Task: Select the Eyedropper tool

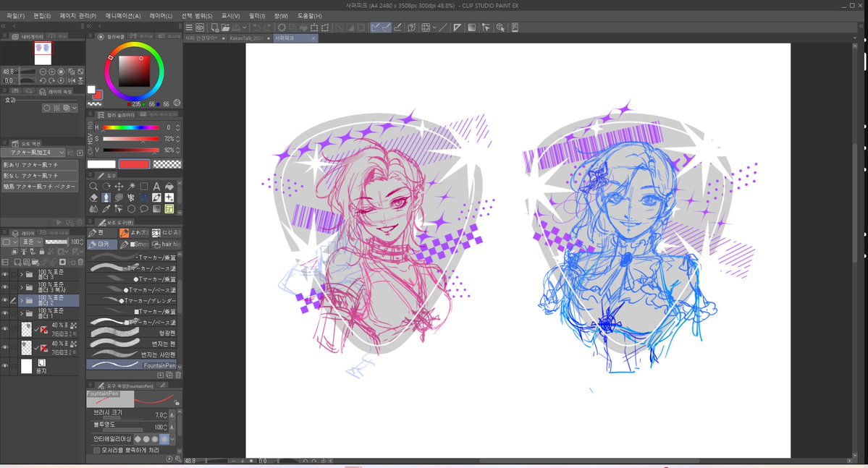Action: point(106,209)
